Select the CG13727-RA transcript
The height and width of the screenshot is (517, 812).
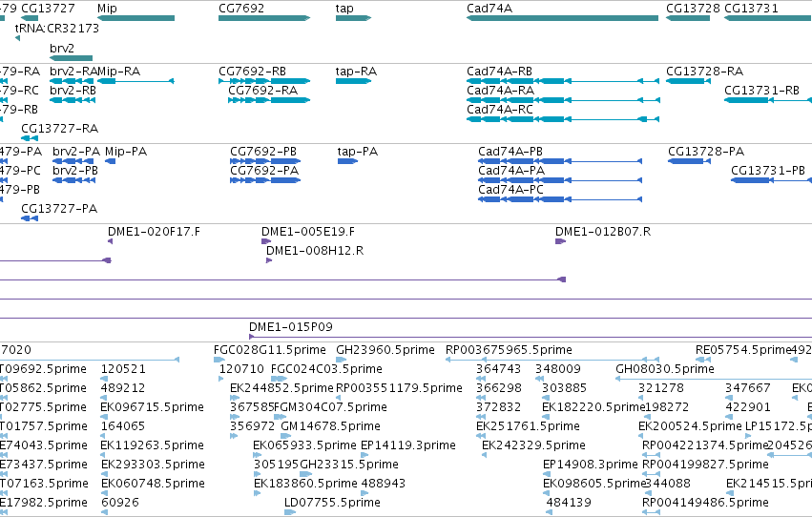coord(30,138)
